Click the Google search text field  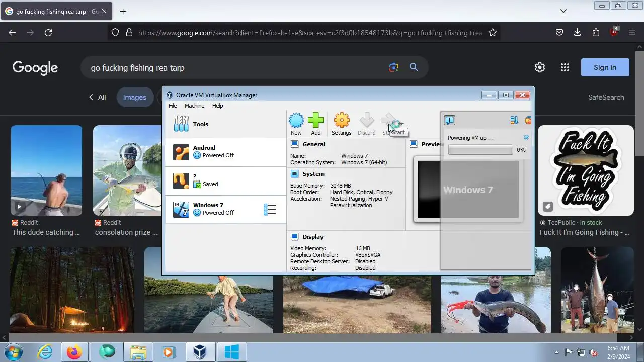[x=234, y=68]
